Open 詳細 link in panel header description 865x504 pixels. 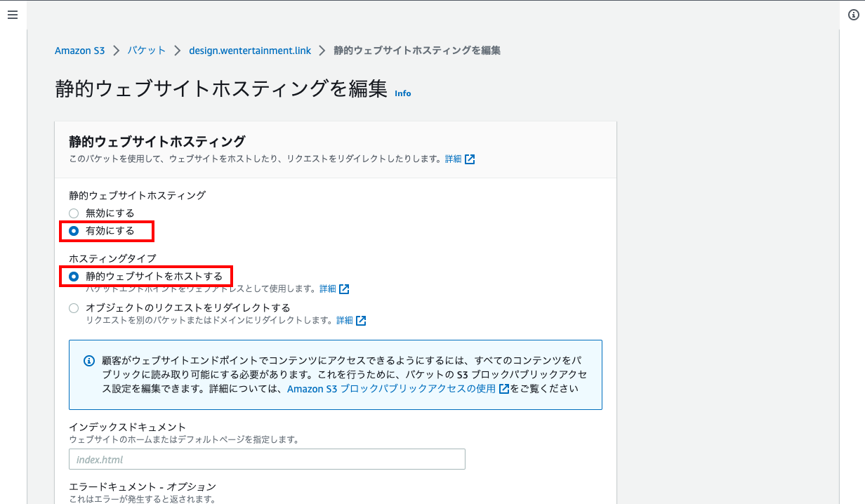click(x=454, y=159)
